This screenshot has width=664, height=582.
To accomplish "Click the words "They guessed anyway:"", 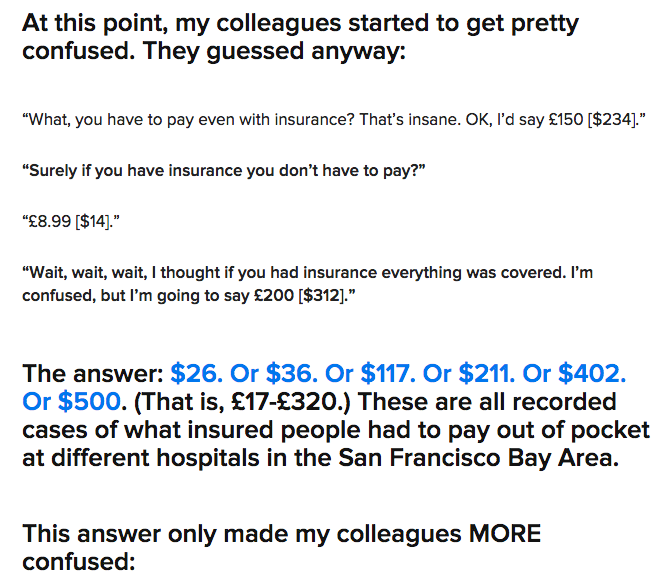I will click(x=274, y=51).
